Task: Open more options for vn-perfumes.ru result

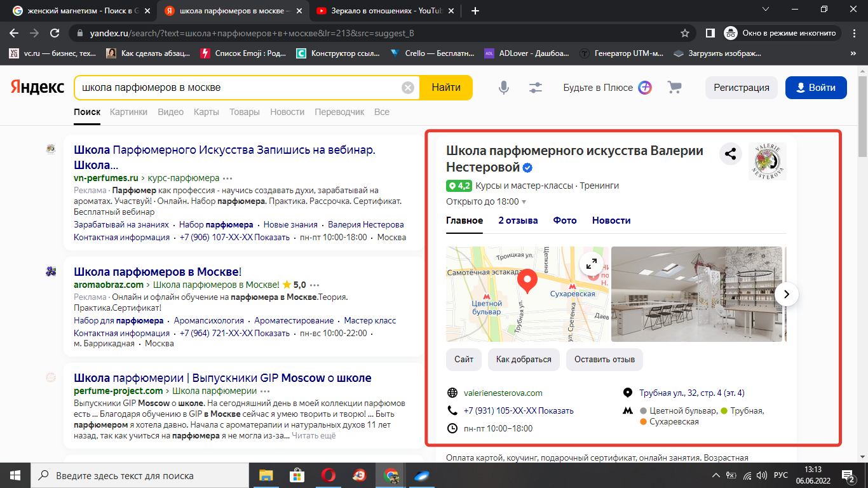Action: tap(227, 178)
